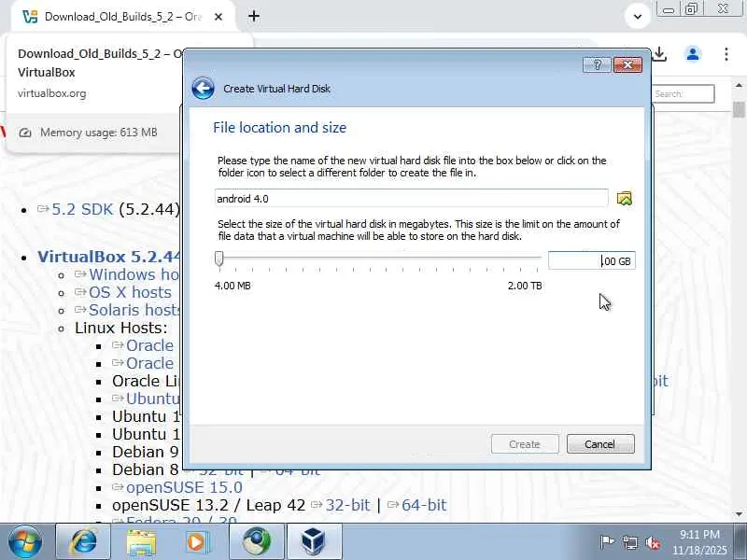The height and width of the screenshot is (560, 747).
Task: Open the VirtualBox 5.2.44 bold link
Action: click(109, 257)
